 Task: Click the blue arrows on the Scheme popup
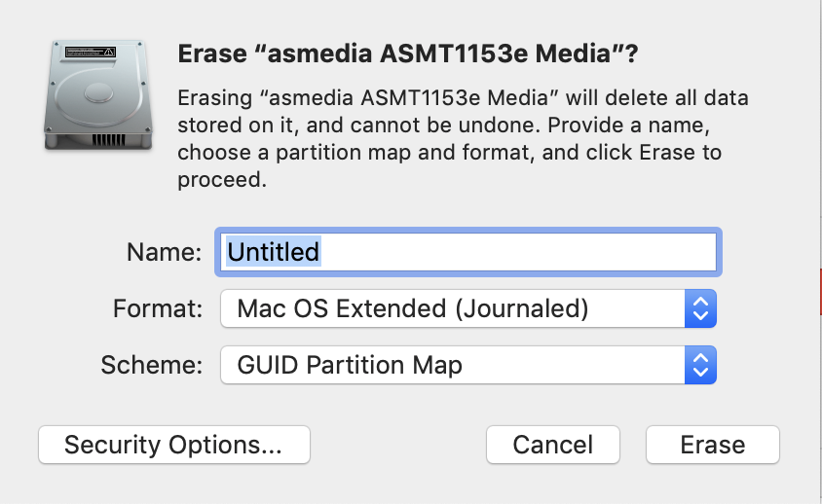pos(700,365)
